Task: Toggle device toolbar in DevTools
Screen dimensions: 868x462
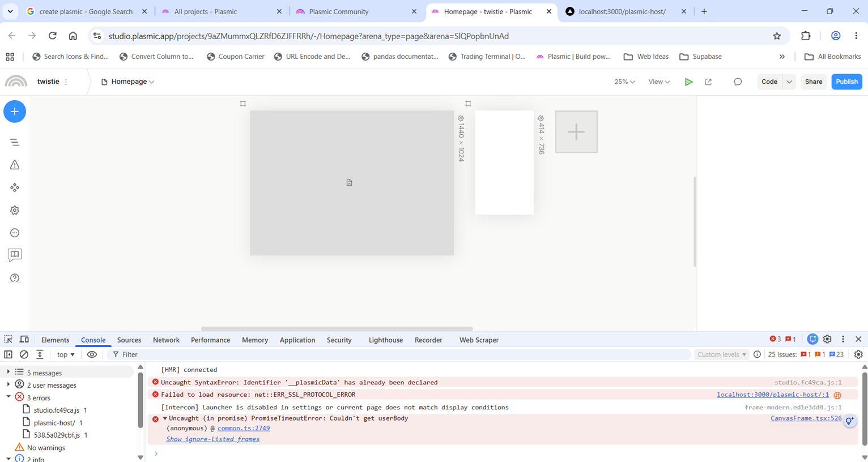Action: [24, 339]
